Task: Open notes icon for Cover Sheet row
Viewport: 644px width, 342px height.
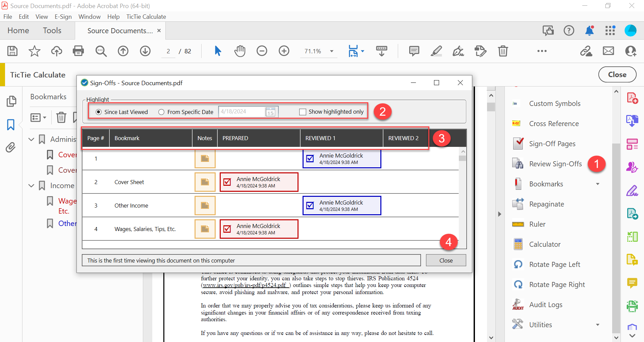Action: [x=205, y=182]
